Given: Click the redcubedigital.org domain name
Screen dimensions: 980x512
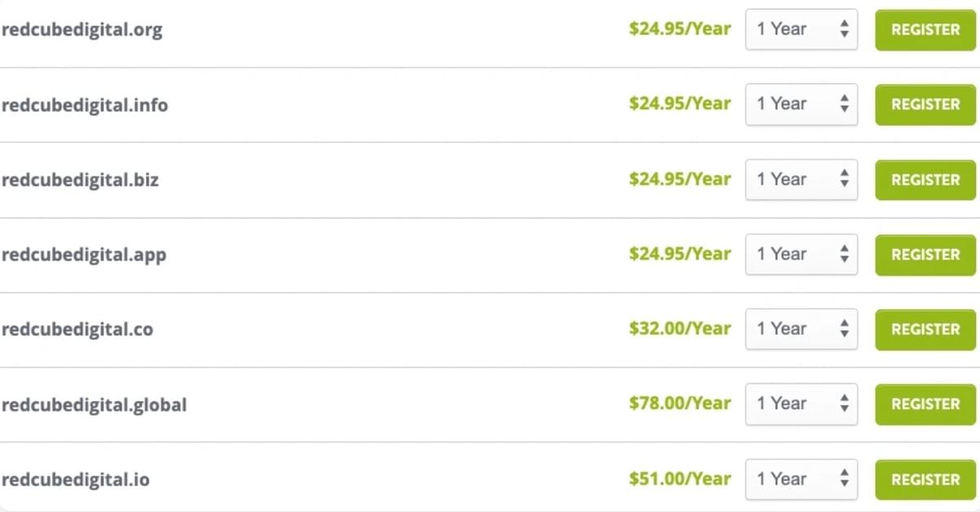Looking at the screenshot, I should [82, 30].
